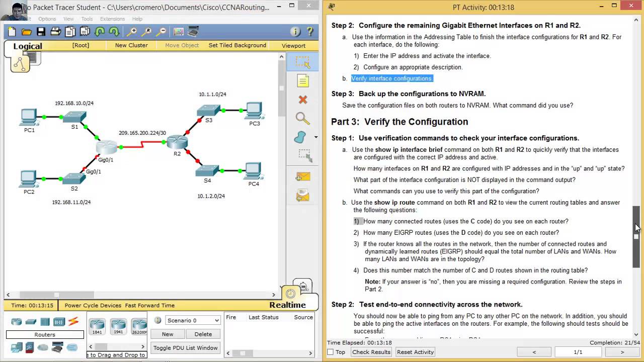The height and width of the screenshot is (362, 644).
Task: Open the Options menu
Action: pos(47,19)
